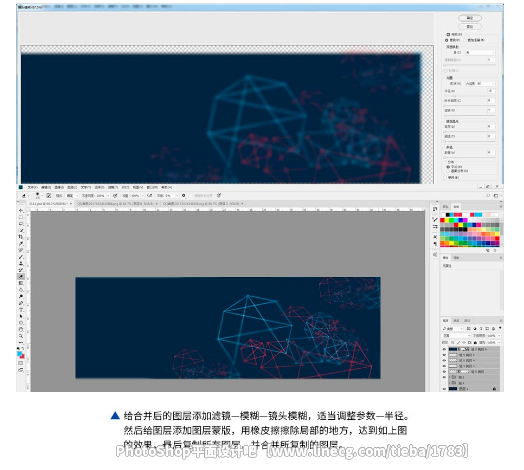Select the highlighted Eraser tool
This screenshot has width=524, height=470.
click(x=21, y=276)
